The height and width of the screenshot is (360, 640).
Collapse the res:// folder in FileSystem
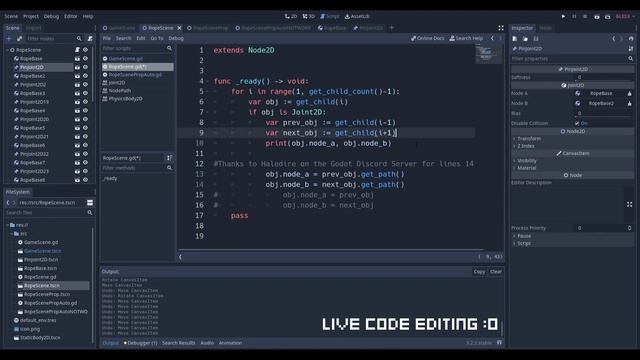(7, 225)
